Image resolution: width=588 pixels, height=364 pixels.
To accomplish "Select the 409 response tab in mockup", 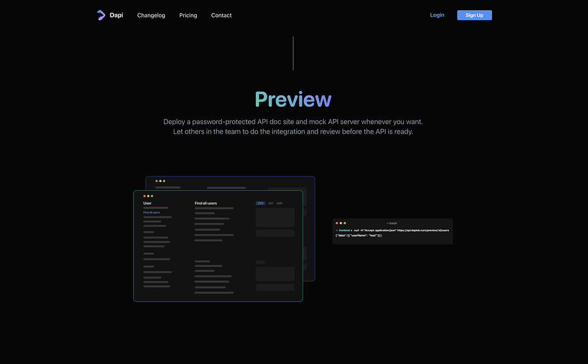I will (279, 203).
